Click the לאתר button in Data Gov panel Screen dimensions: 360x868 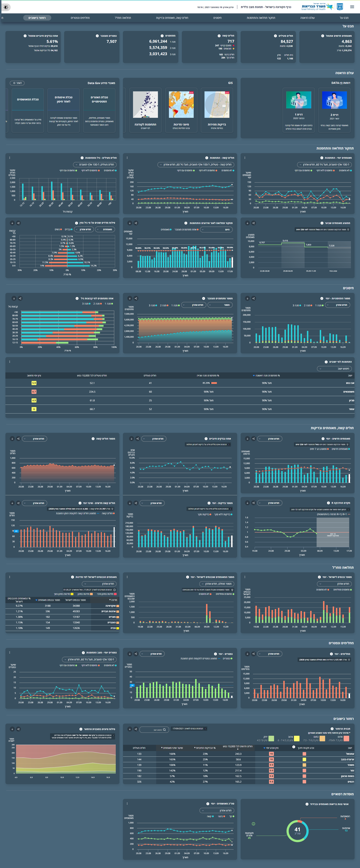click(17, 83)
